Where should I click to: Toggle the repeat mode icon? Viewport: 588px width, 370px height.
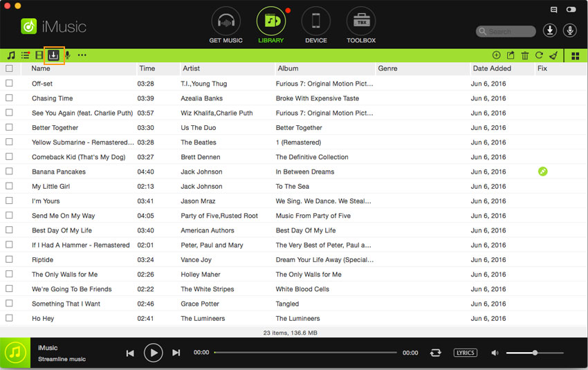(435, 353)
